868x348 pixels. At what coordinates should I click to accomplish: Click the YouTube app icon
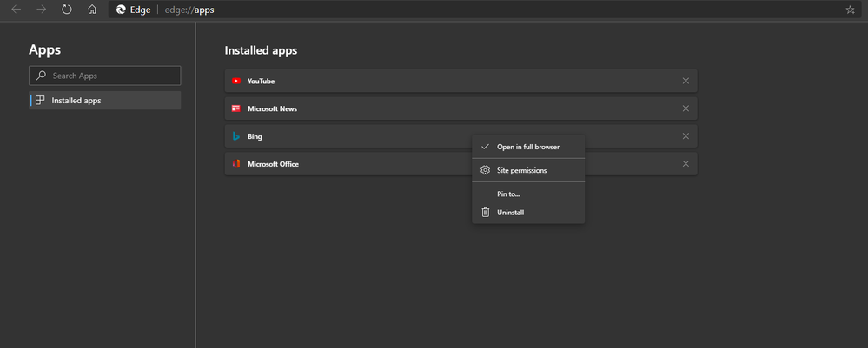[x=236, y=81]
